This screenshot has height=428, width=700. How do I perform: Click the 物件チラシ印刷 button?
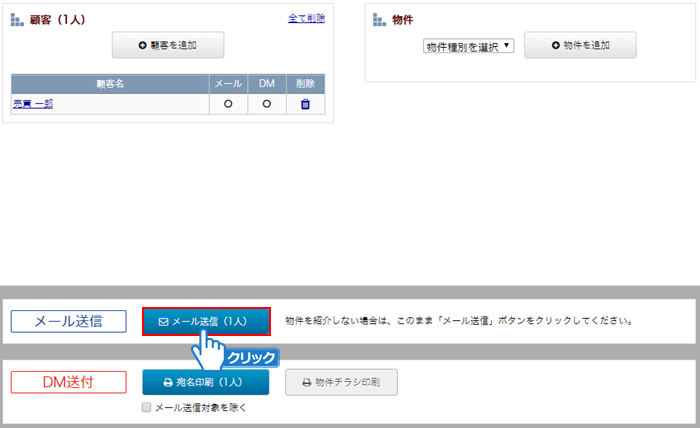(342, 382)
